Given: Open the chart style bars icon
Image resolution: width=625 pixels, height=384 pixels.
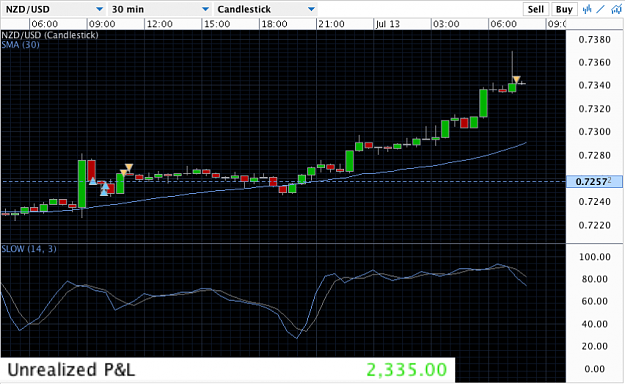Looking at the screenshot, I should coord(587,9).
